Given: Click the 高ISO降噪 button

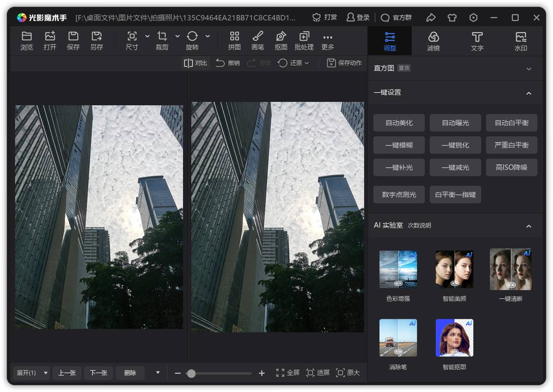Looking at the screenshot, I should (511, 167).
